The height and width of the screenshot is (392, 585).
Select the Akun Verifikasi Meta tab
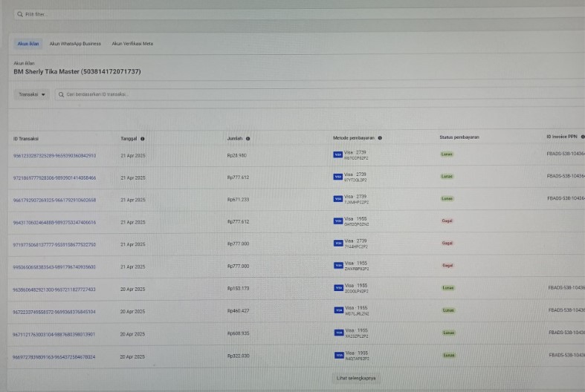point(132,44)
